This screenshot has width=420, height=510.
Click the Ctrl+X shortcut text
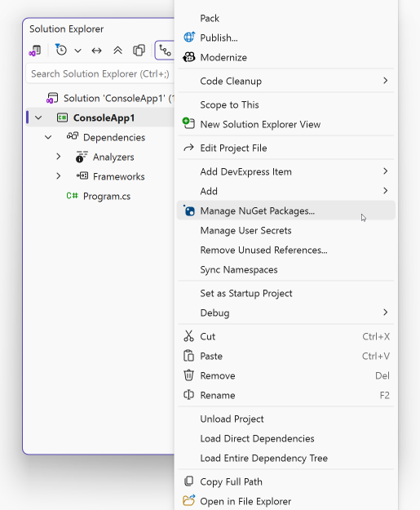tap(376, 336)
